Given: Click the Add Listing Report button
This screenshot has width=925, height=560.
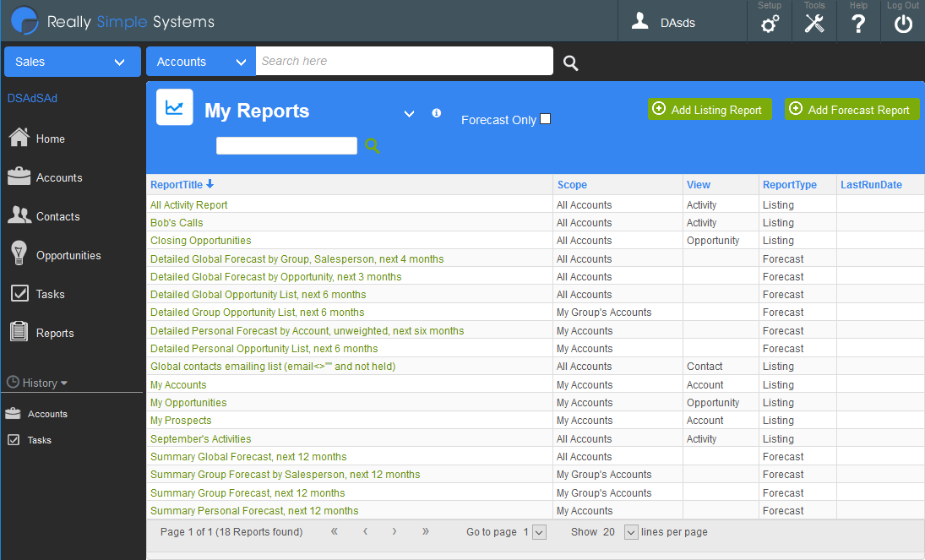Looking at the screenshot, I should point(710,109).
